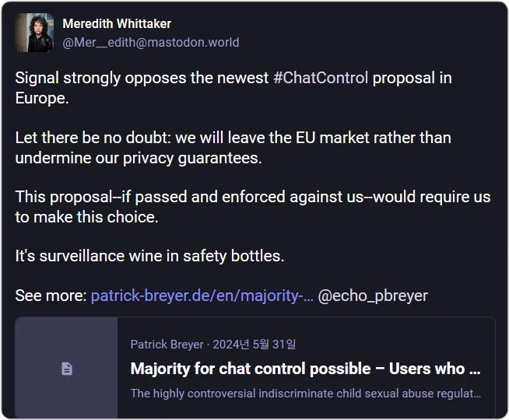
Task: Click Meredith Whittaker's avatar photo
Action: pyautogui.click(x=34, y=33)
